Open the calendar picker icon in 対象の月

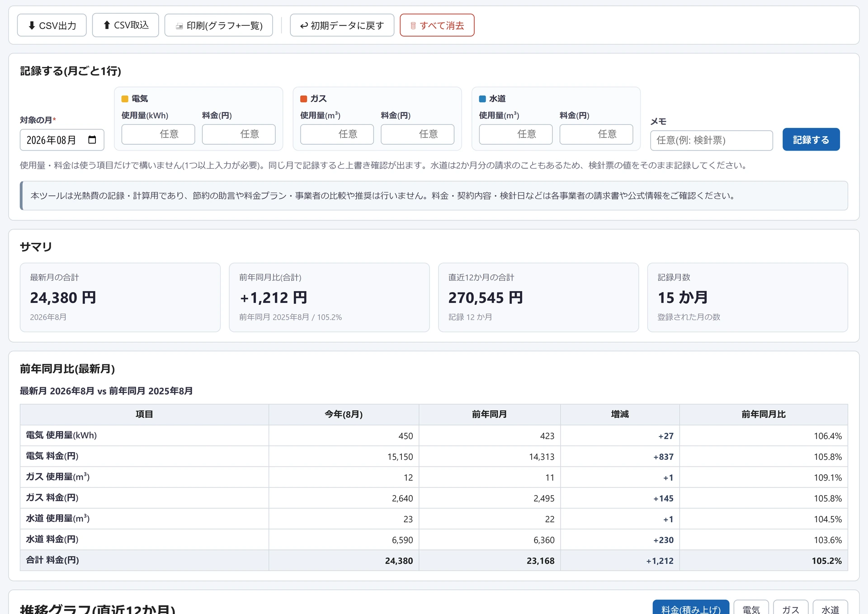pos(92,140)
